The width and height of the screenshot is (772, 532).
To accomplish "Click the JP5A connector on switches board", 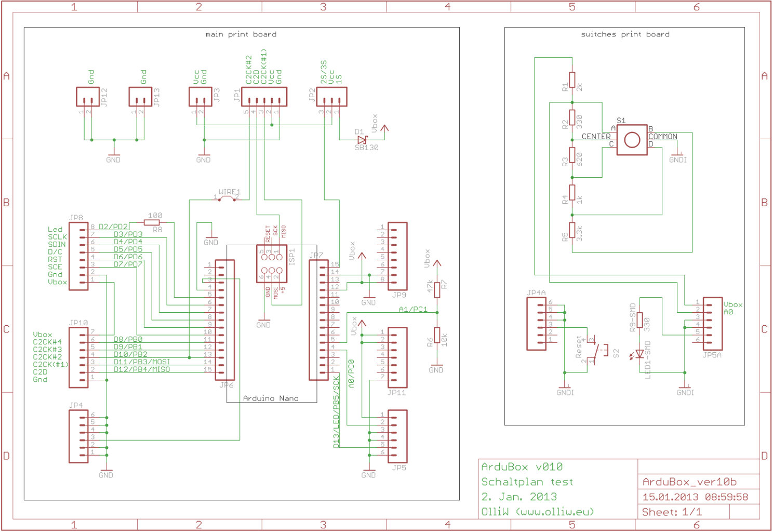I will click(x=712, y=323).
